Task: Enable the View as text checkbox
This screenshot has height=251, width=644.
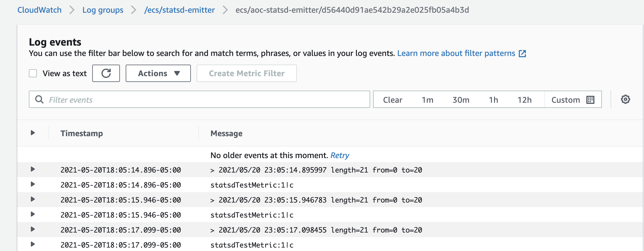Action: [33, 73]
